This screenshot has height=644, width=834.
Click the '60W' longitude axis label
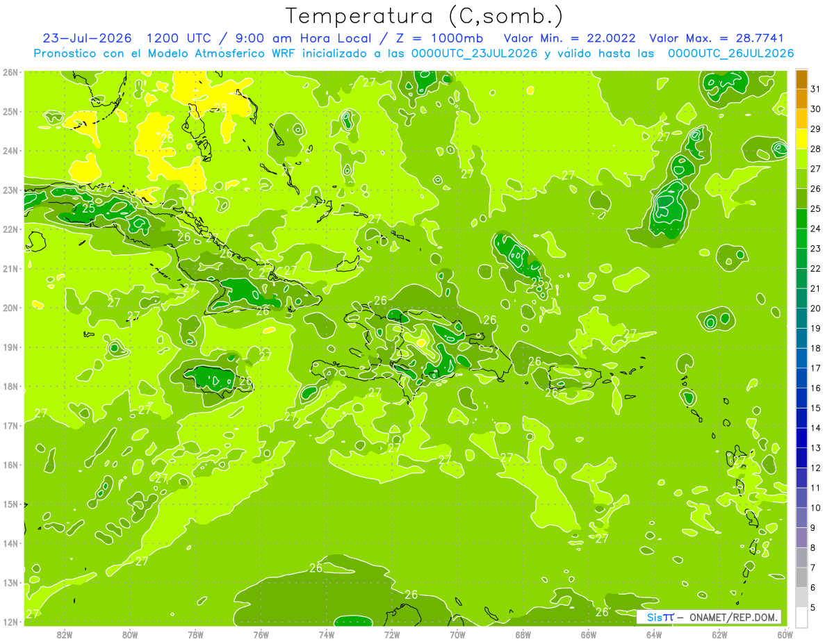coord(785,634)
